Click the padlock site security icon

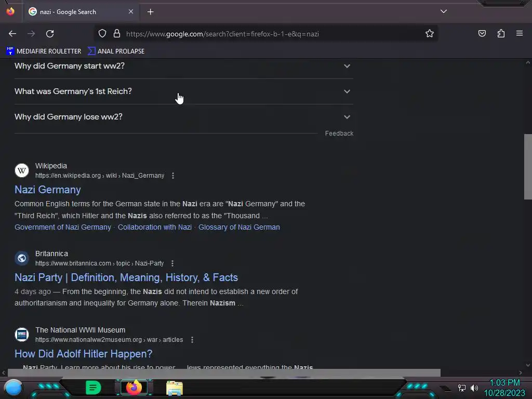pyautogui.click(x=117, y=34)
